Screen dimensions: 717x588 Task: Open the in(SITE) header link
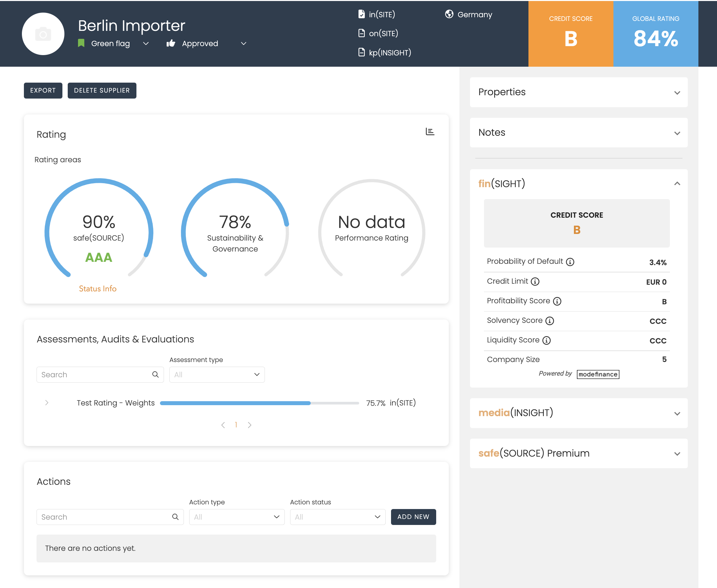[382, 14]
